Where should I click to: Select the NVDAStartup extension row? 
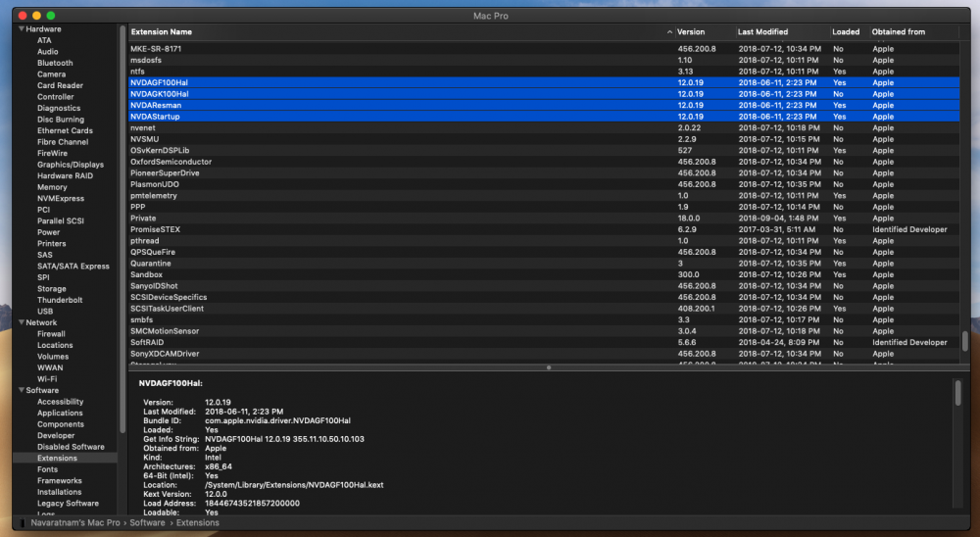pos(544,117)
